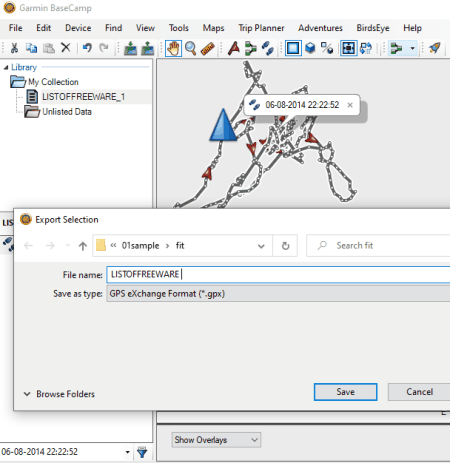This screenshot has height=463, width=450.
Task: Click Cancel in Export Selection dialog
Action: [x=419, y=392]
